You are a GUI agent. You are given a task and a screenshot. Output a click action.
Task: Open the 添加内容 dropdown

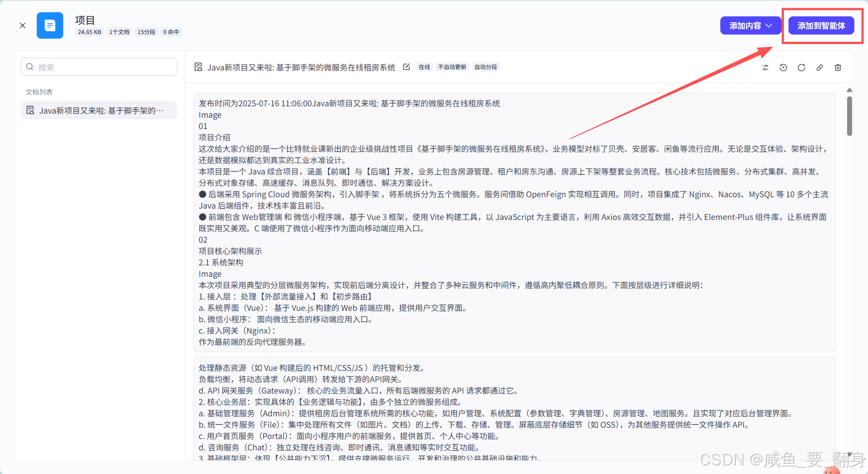[750, 25]
